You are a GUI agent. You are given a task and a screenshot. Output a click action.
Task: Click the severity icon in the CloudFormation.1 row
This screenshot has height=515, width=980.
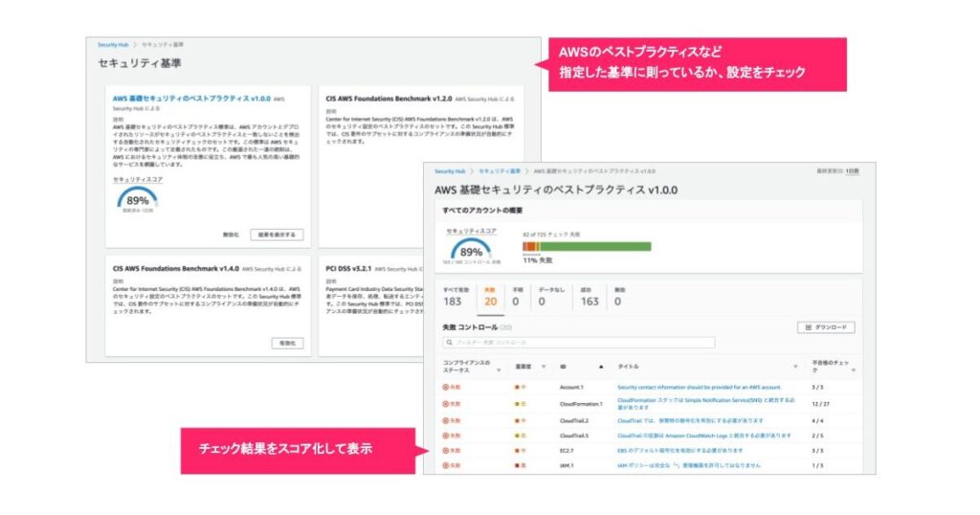pos(518,404)
